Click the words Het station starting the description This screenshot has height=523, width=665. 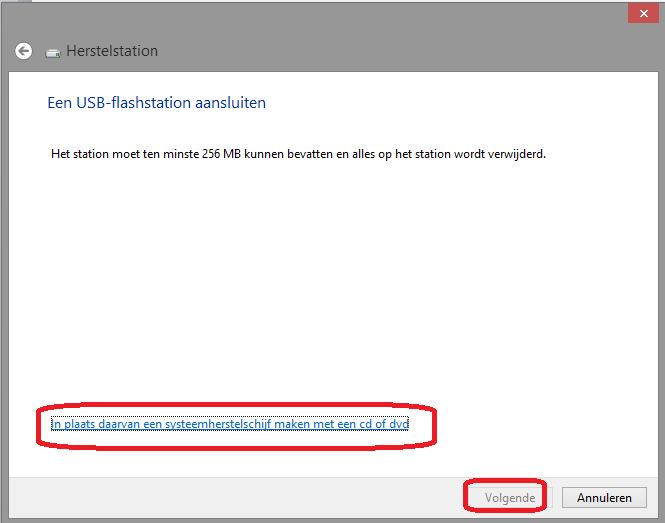(72, 154)
